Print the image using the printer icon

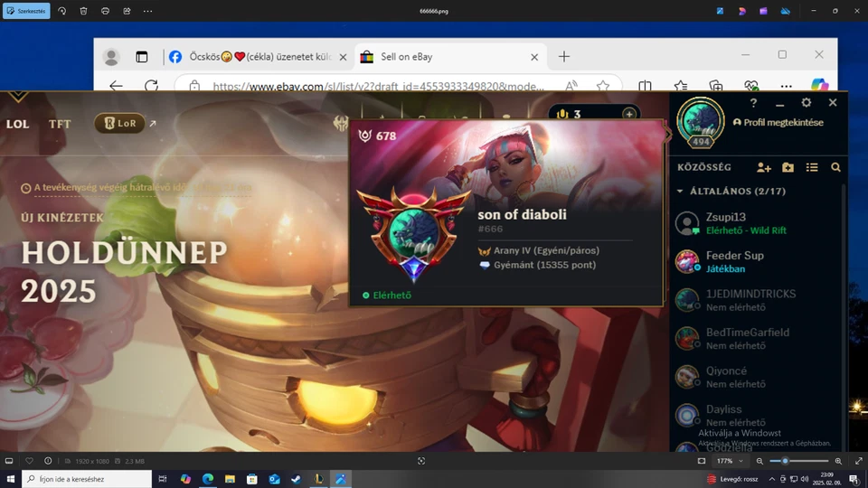click(105, 11)
